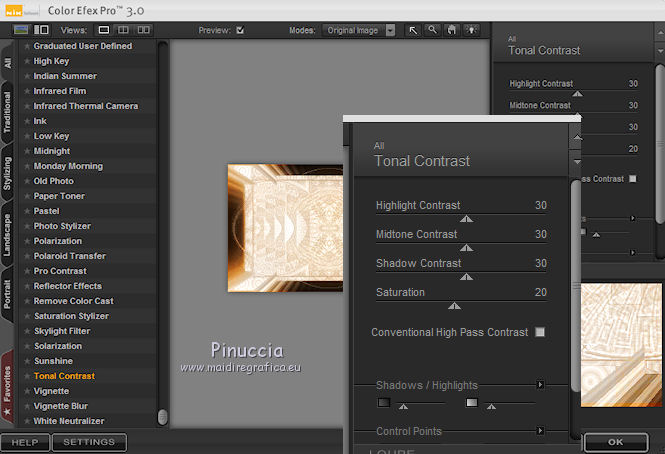Image resolution: width=665 pixels, height=454 pixels.
Task: Select the Vignette Blur filter
Action: pyautogui.click(x=61, y=406)
